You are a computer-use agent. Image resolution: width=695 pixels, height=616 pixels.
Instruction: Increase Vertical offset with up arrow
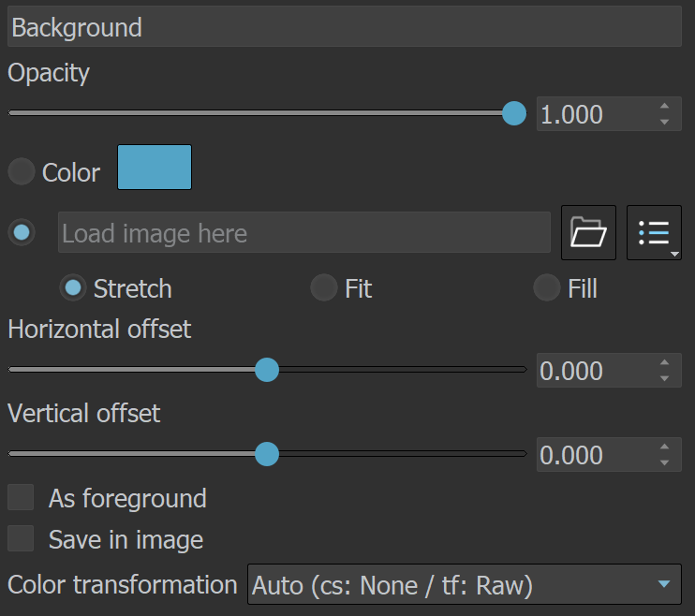pos(664,447)
